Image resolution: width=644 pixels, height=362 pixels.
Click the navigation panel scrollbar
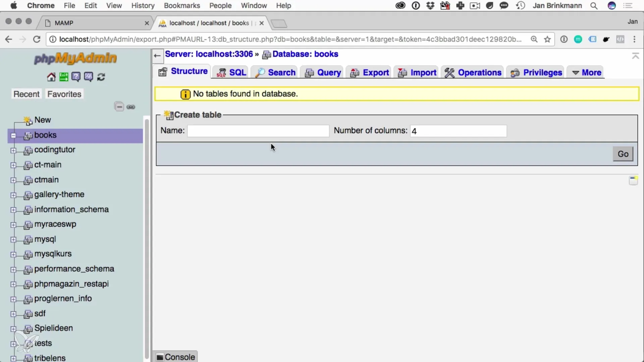pos(147,239)
